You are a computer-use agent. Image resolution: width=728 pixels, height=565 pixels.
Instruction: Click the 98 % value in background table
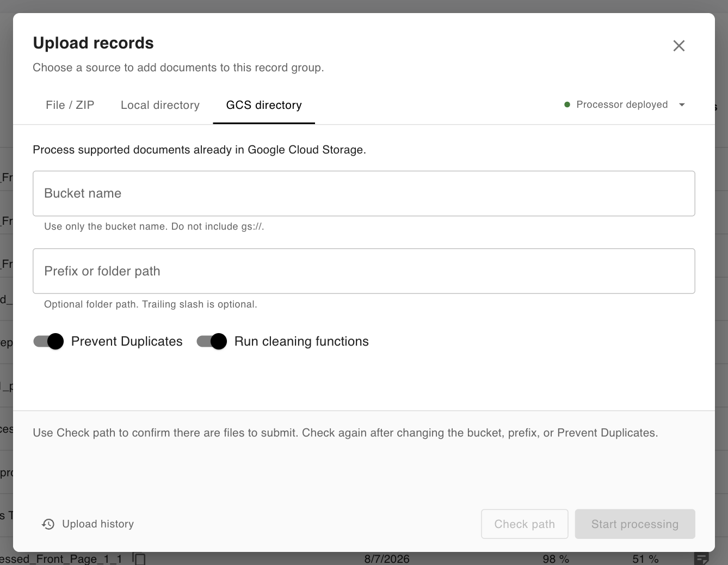[x=556, y=559]
